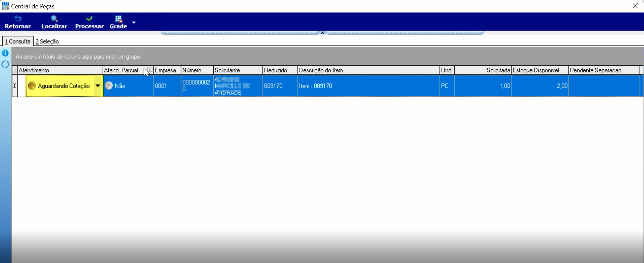
Task: Click the Estoque Disponivel column header
Action: click(540, 70)
